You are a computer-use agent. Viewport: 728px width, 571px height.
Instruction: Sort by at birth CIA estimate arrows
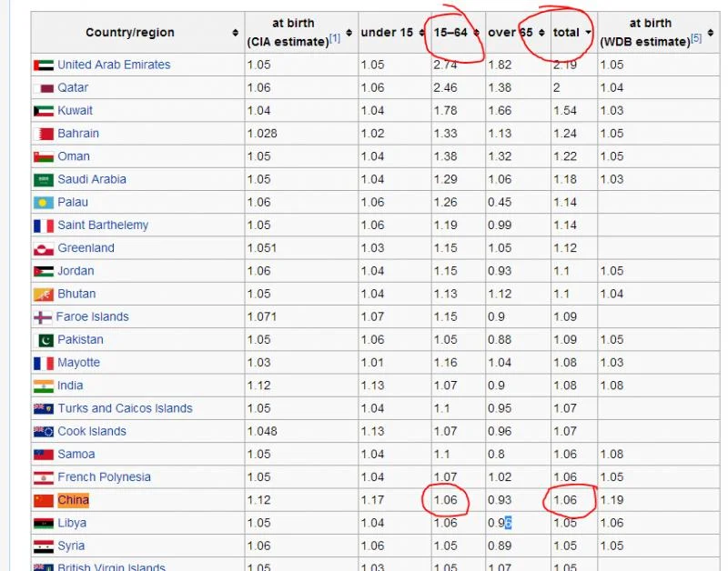pos(349,33)
